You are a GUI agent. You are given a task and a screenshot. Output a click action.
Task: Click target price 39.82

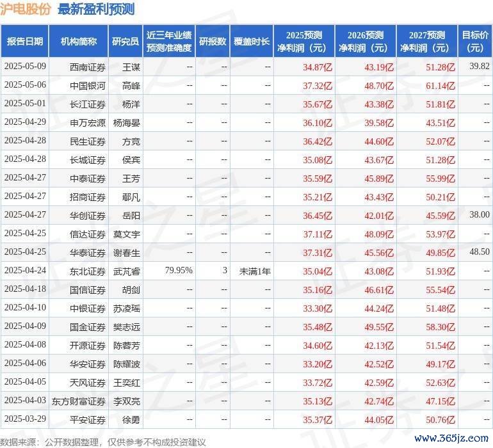point(480,66)
